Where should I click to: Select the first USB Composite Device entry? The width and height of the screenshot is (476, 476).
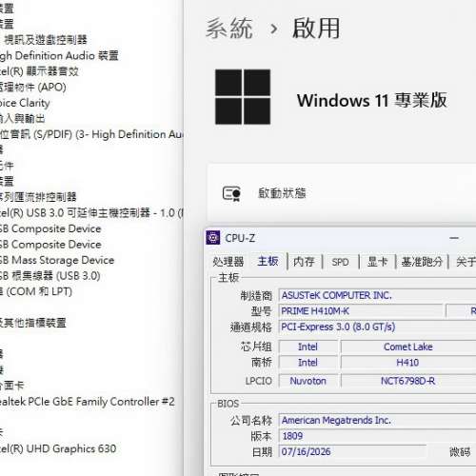pyautogui.click(x=50, y=228)
